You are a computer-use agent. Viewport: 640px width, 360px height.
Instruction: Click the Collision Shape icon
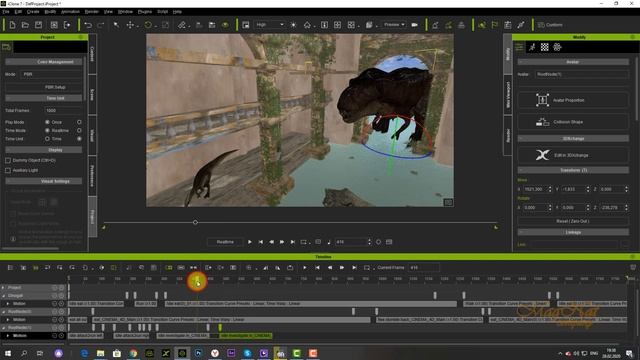542,122
